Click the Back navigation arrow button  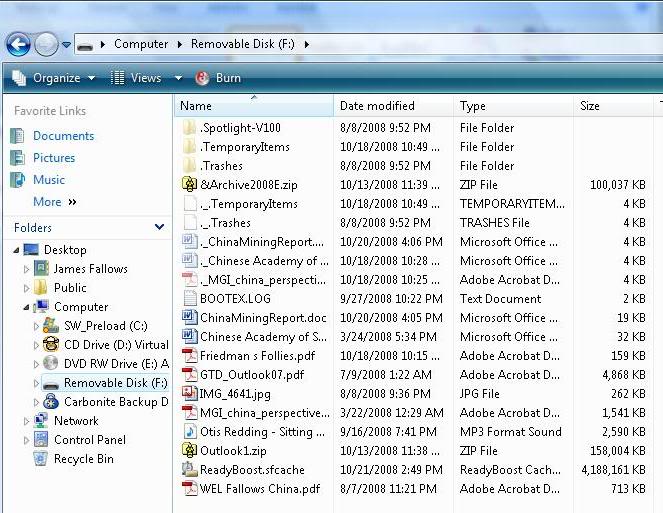[18, 44]
